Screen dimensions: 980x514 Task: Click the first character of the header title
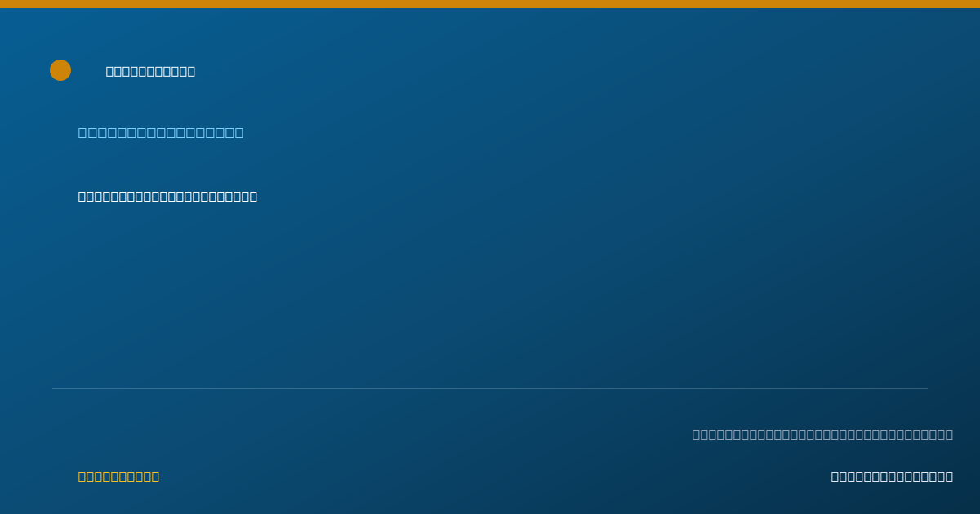(110, 71)
